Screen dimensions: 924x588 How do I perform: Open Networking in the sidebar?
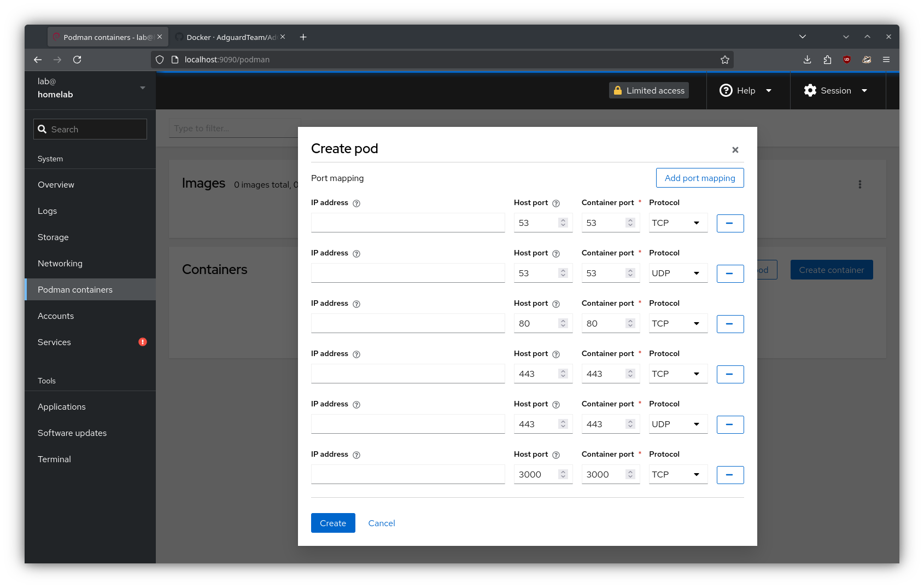tap(60, 264)
